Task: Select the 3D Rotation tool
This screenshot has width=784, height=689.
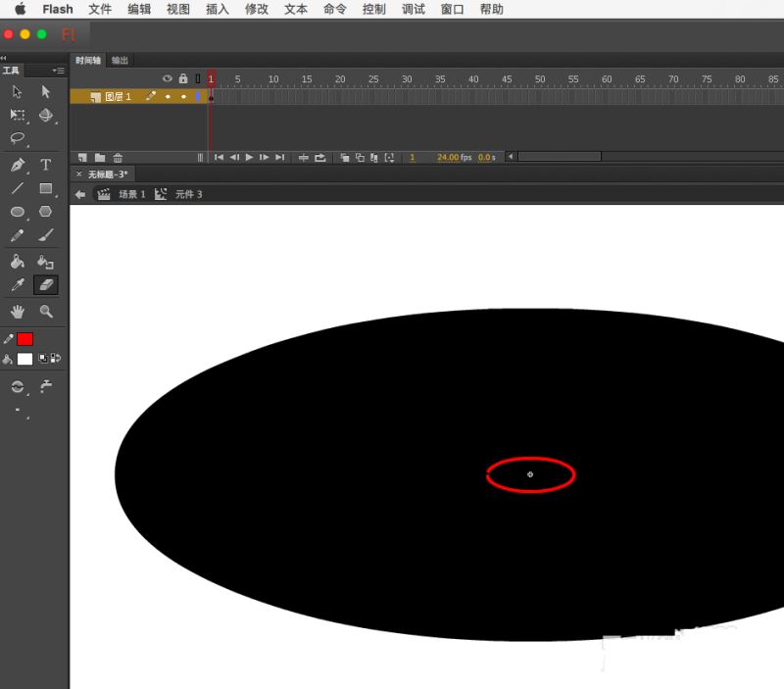Action: click(45, 115)
